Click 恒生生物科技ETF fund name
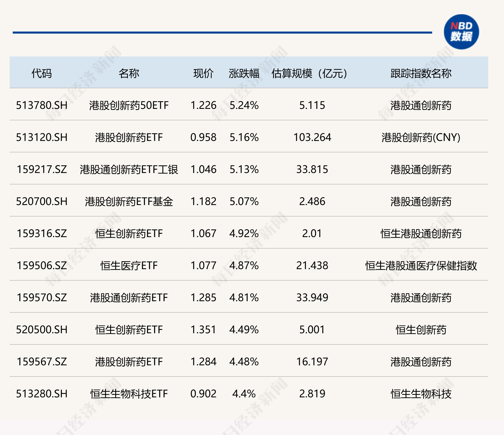Screen dimensions: 504x435 pos(129,394)
